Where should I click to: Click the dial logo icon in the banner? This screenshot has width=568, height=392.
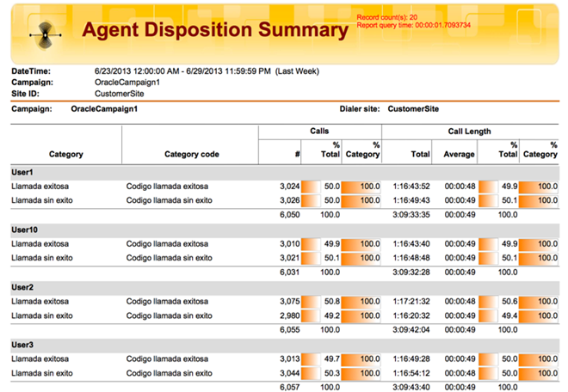(40, 35)
